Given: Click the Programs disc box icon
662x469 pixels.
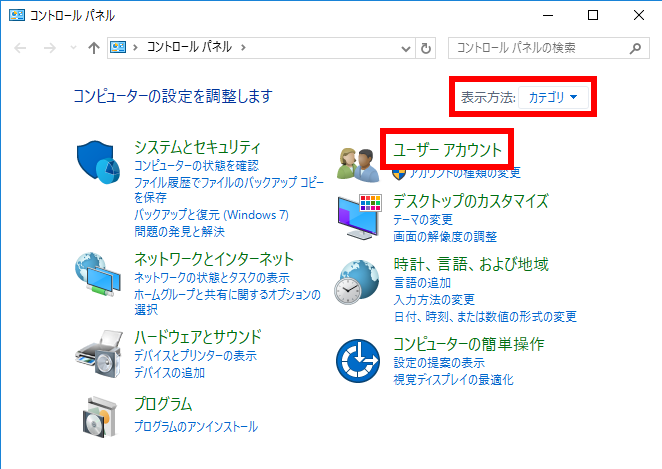Looking at the screenshot, I should 98,418.
